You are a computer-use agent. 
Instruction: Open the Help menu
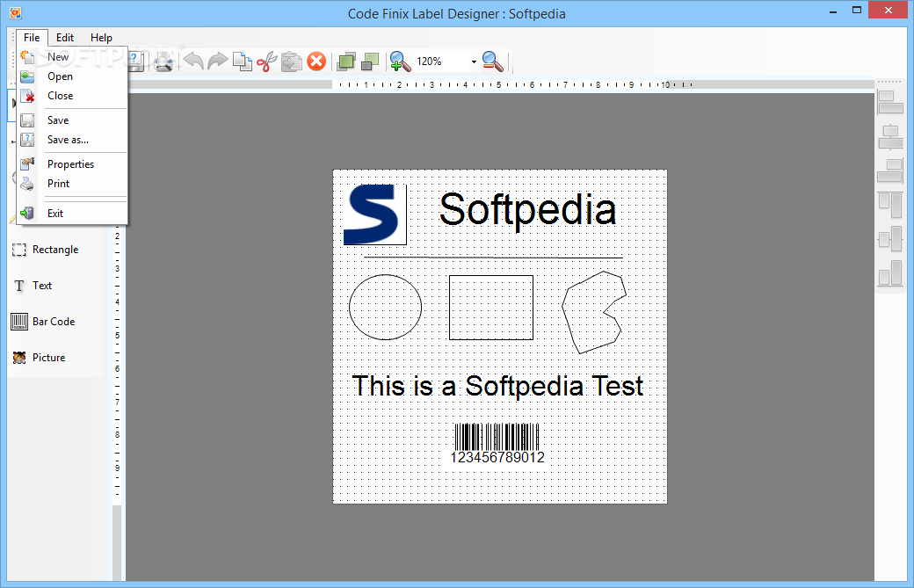101,37
